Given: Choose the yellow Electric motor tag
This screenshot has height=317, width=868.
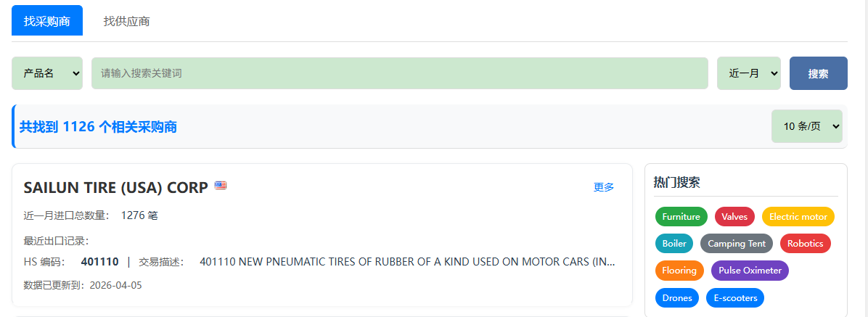Looking at the screenshot, I should [x=798, y=217].
